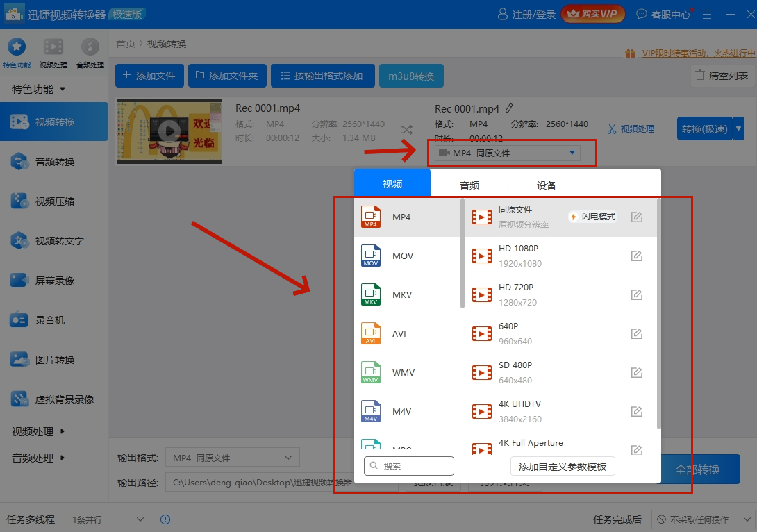
Task: Open 视频处理 link with scissors icon
Action: [x=631, y=129]
